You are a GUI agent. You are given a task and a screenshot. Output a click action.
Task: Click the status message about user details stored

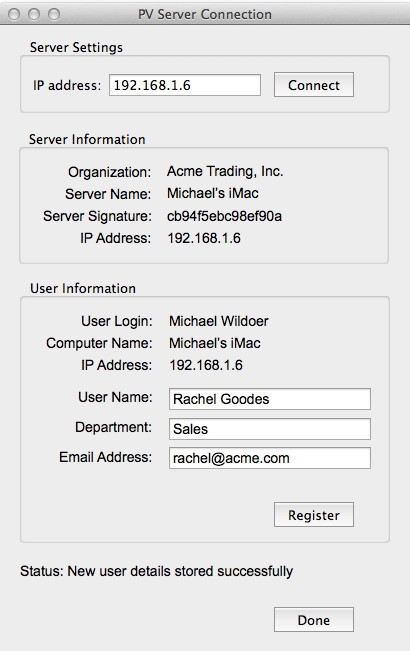156,571
